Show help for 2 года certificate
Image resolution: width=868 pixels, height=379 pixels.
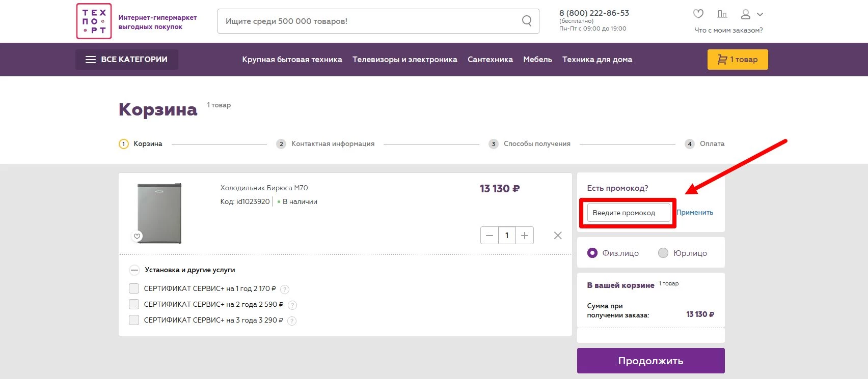click(x=292, y=305)
